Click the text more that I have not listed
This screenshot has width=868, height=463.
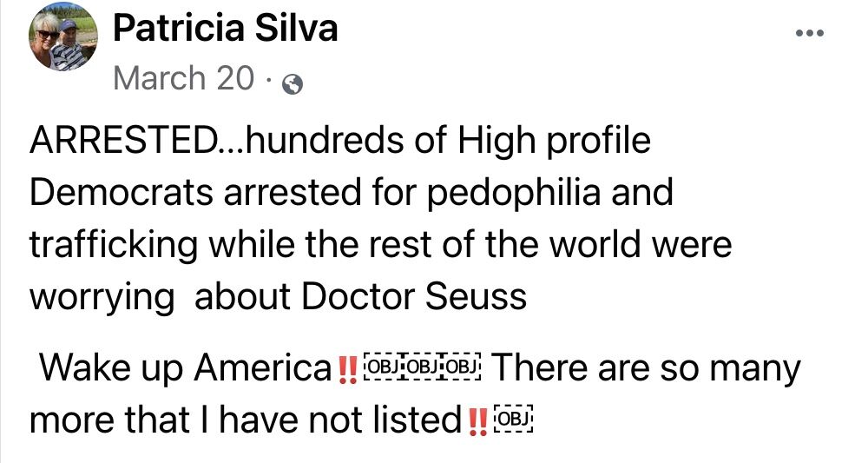coord(246,420)
